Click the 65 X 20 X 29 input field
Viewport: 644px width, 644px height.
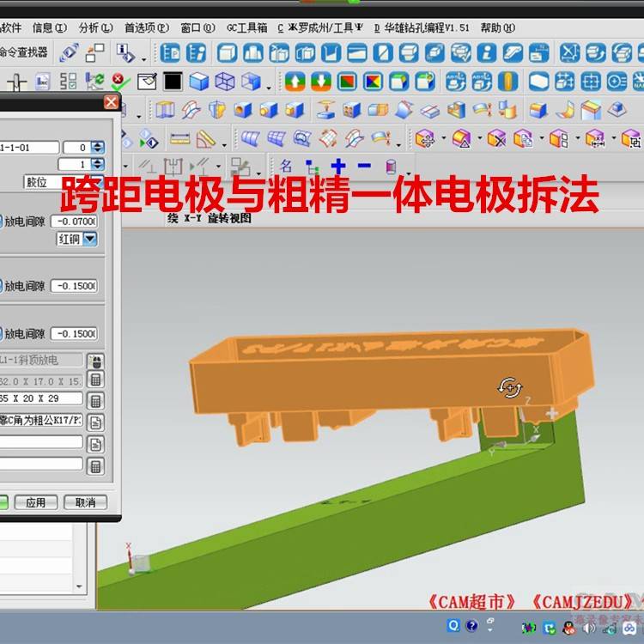(41, 399)
